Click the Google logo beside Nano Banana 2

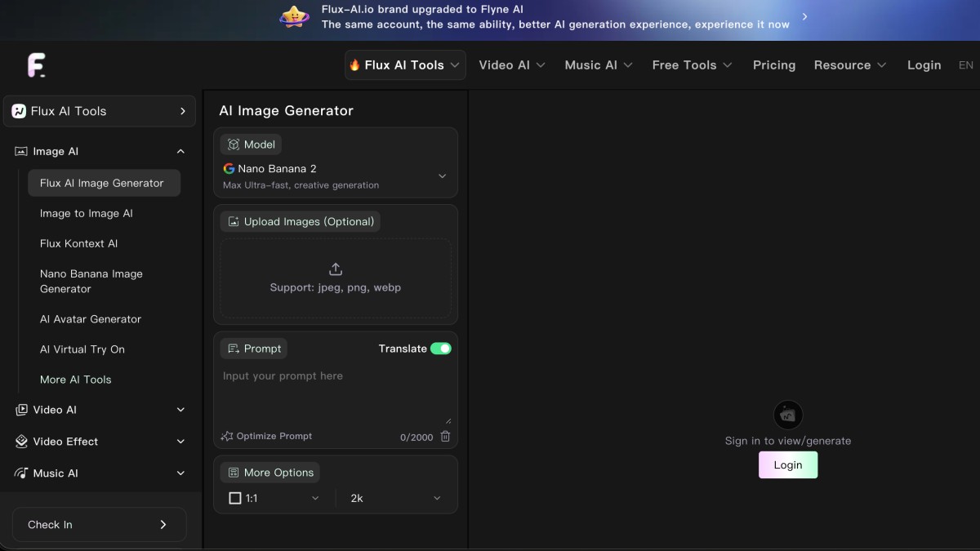pyautogui.click(x=229, y=169)
